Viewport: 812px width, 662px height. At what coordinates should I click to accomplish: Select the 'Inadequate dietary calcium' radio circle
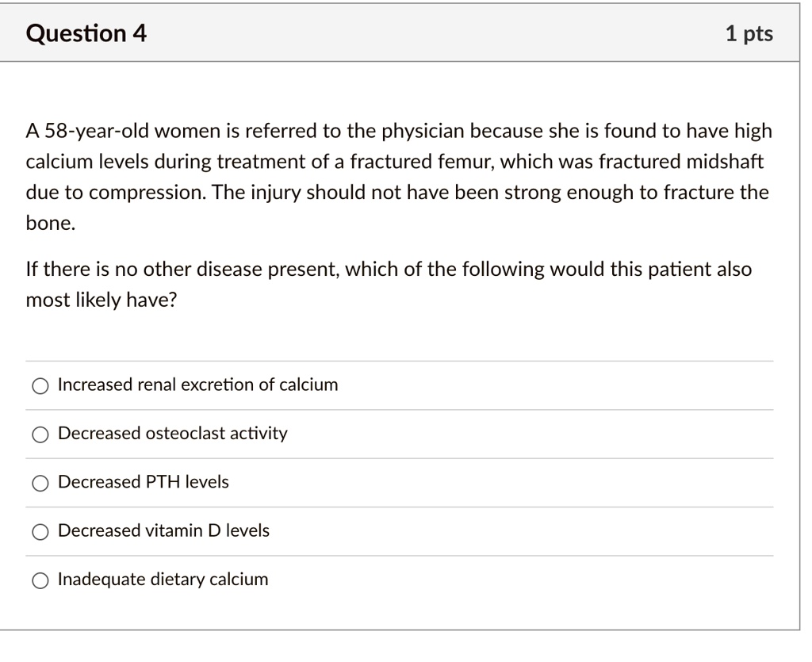(40, 580)
